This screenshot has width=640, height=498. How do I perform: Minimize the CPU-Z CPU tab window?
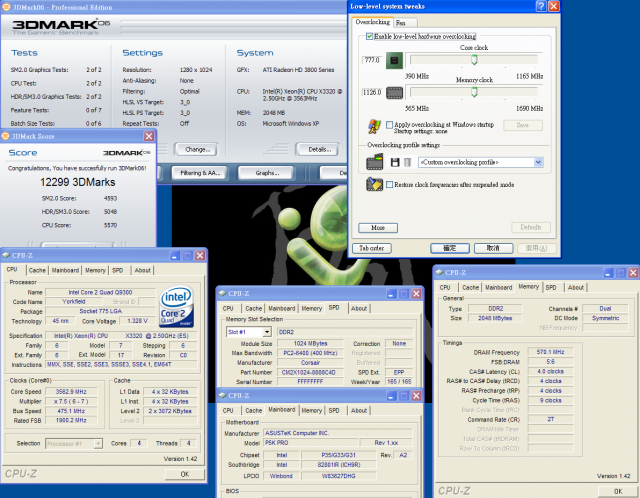pyautogui.click(x=175, y=256)
